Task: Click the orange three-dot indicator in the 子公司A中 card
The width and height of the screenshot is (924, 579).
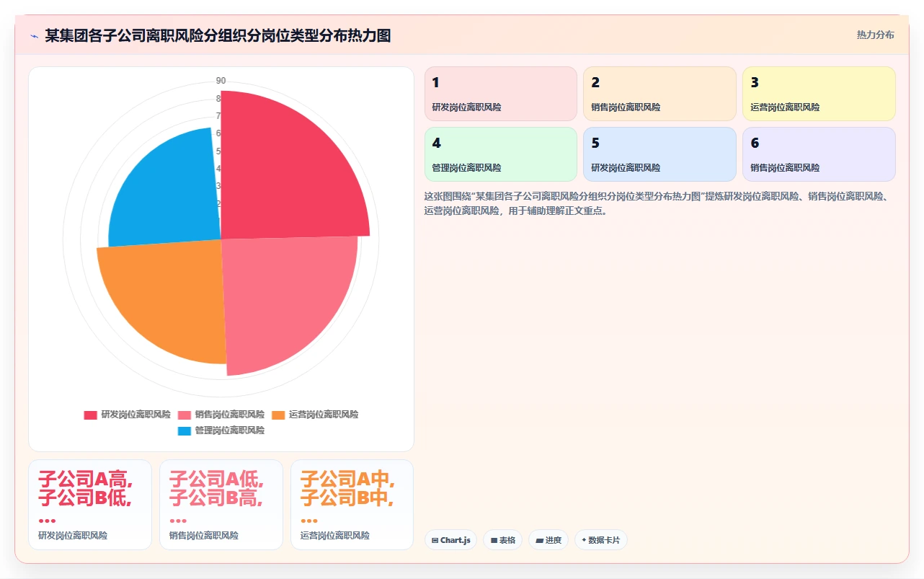Action: tap(309, 521)
